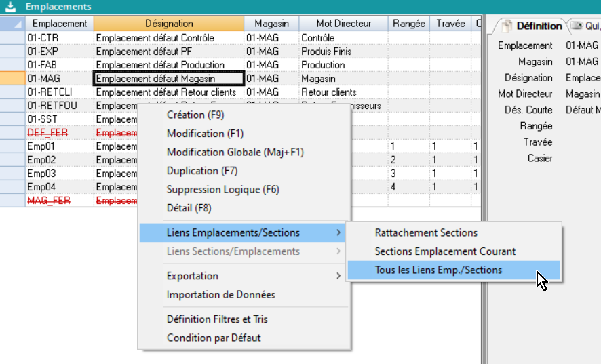Open Définition Filtres et Tris
This screenshot has width=601, height=364.
pos(221,319)
